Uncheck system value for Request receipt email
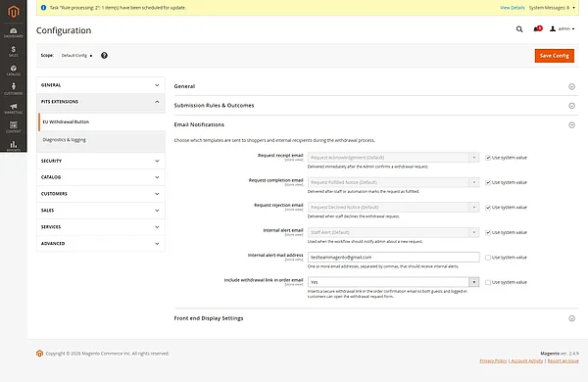 [488, 158]
